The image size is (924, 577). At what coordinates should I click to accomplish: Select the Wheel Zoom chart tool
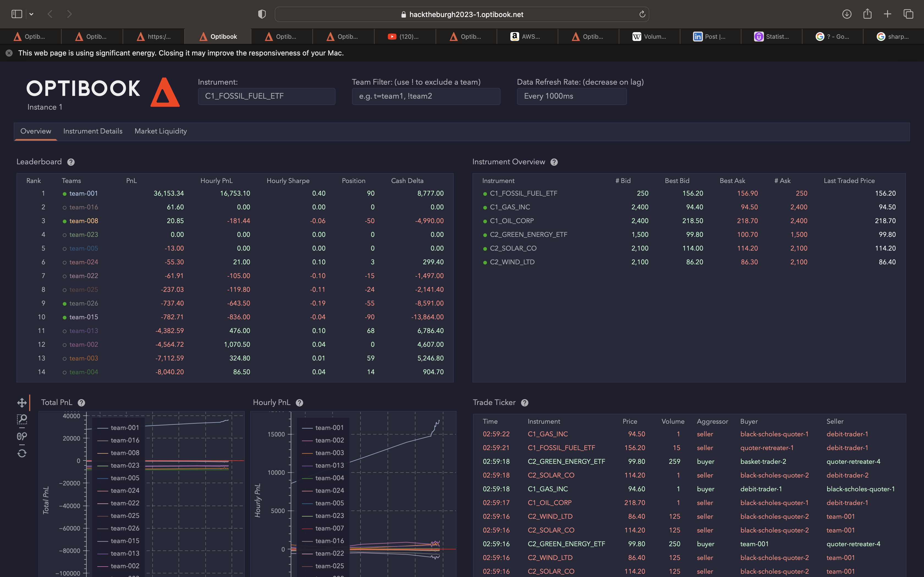click(x=22, y=436)
